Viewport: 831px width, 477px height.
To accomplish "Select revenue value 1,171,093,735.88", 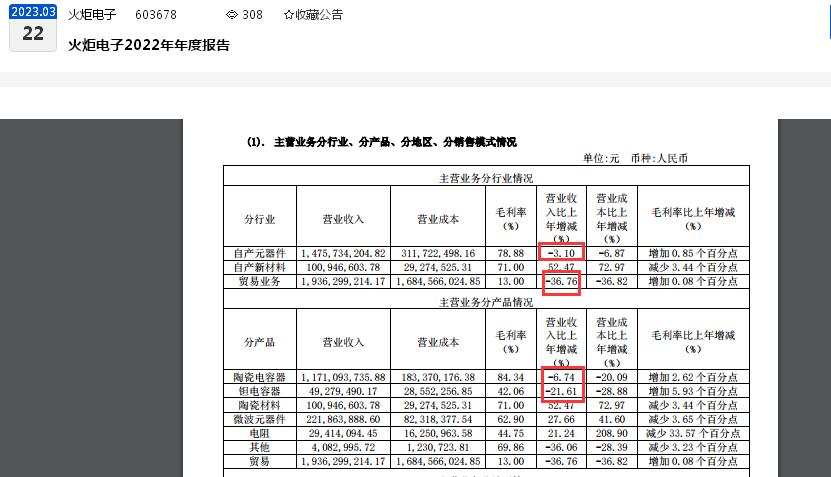I will [x=343, y=377].
